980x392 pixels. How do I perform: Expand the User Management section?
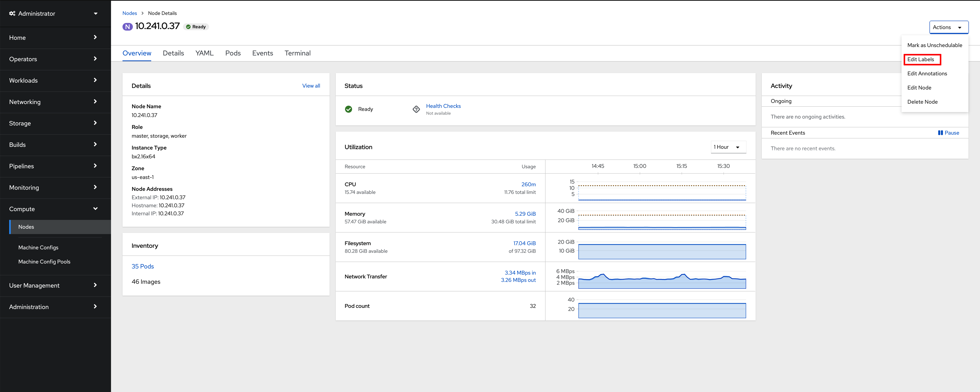point(56,285)
